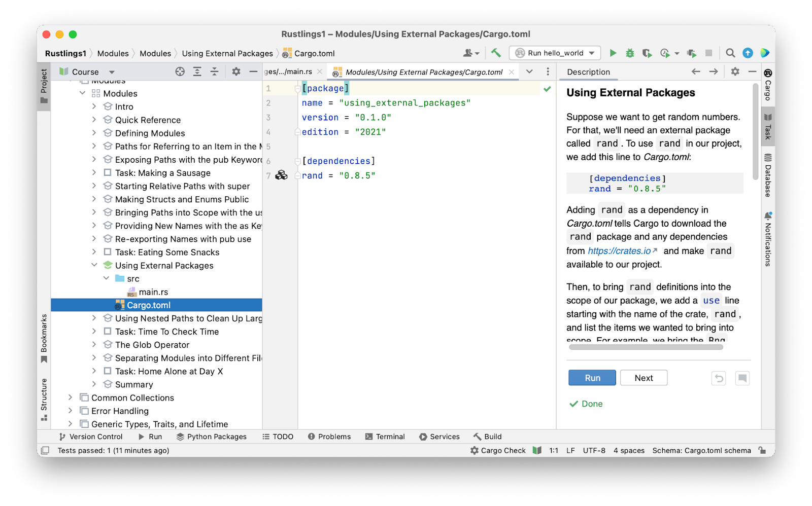812x506 pixels.
Task: Open the Terminal tool window tab
Action: [x=385, y=437]
